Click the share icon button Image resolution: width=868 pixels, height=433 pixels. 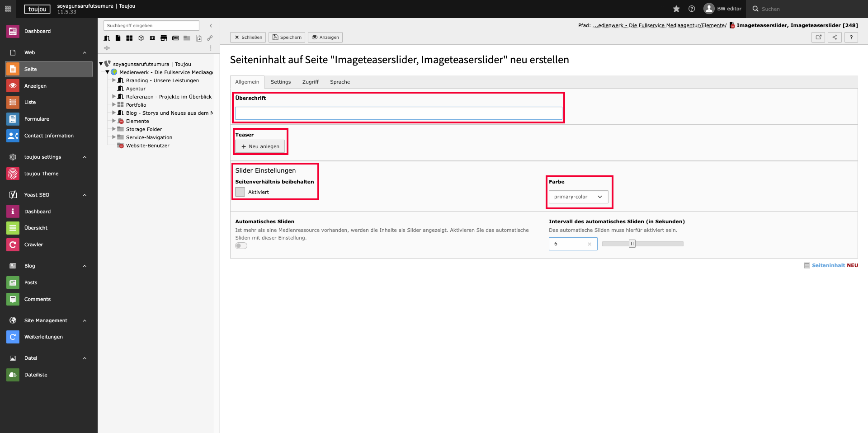tap(835, 38)
